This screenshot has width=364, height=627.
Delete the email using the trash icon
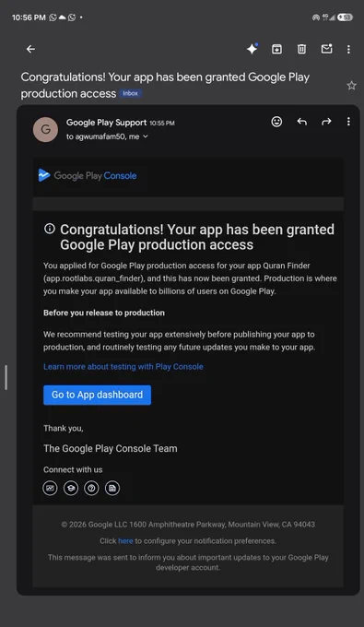[301, 49]
